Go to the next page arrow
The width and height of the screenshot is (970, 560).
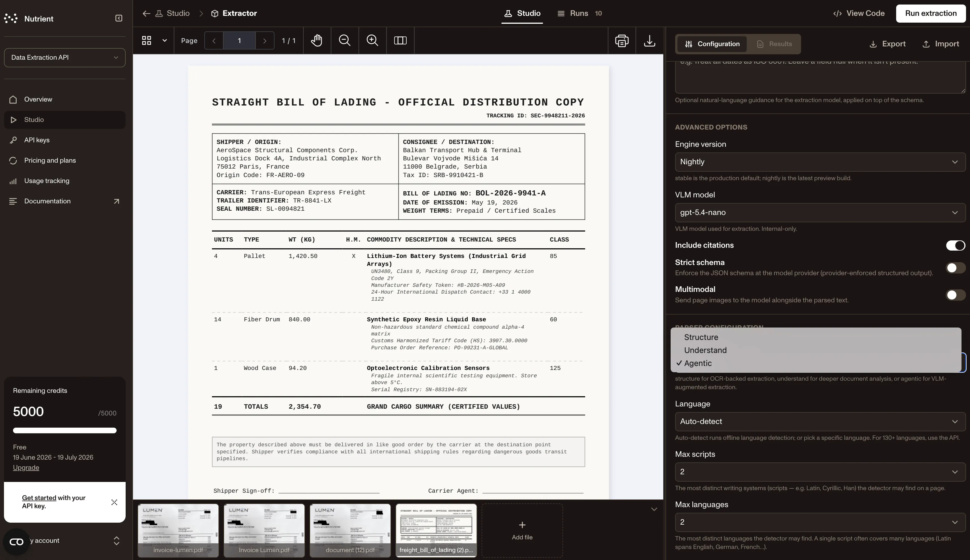tap(265, 40)
